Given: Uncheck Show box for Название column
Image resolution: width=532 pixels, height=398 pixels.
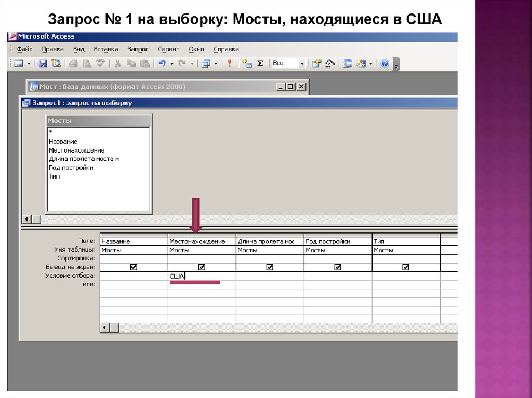Looking at the screenshot, I should (x=134, y=267).
